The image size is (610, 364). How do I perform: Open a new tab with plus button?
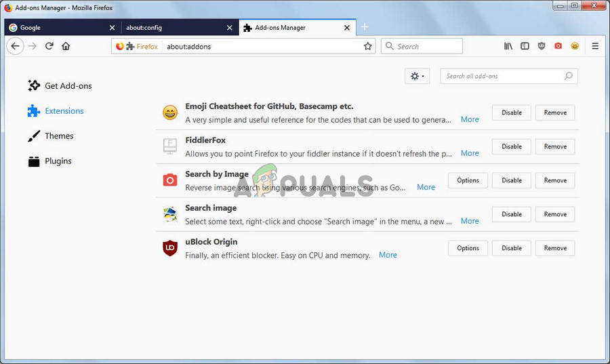[x=365, y=27]
